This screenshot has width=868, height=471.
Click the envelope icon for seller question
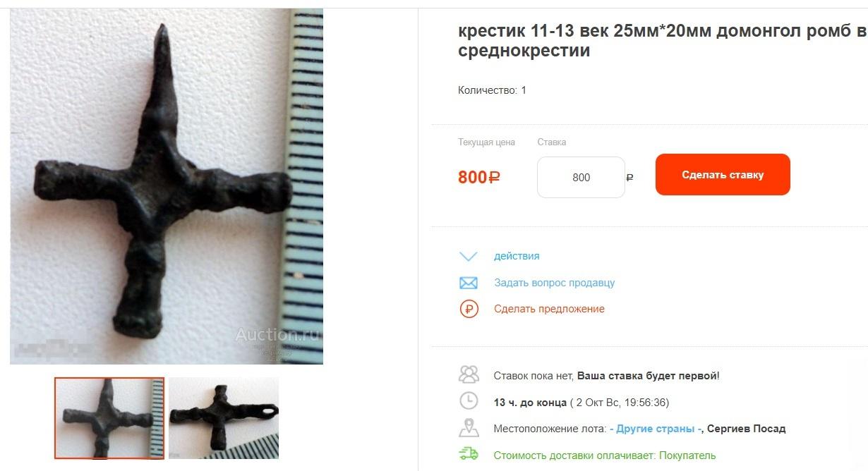pos(469,283)
